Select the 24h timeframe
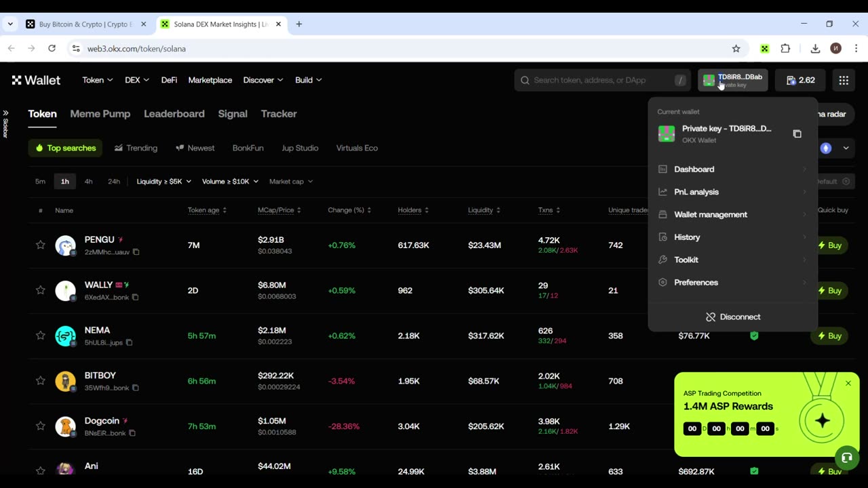The image size is (868, 488). pos(114,182)
